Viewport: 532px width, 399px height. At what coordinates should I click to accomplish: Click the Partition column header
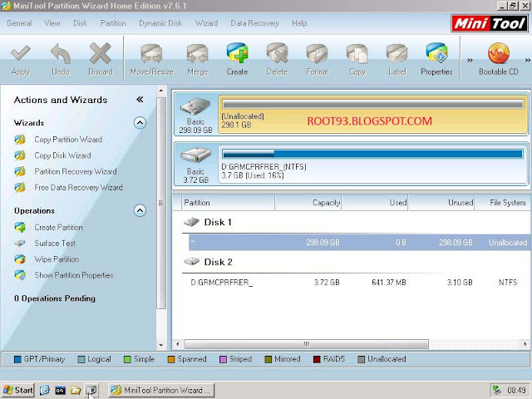229,203
